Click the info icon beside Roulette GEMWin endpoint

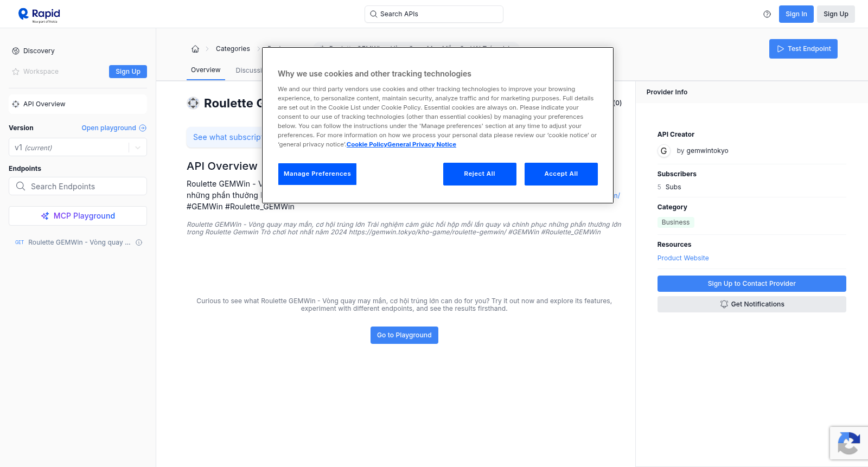(139, 242)
